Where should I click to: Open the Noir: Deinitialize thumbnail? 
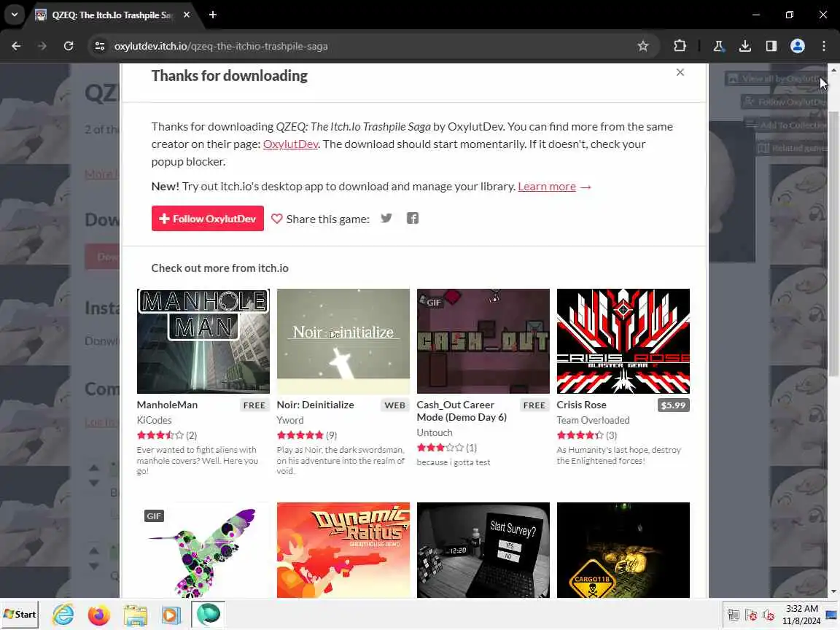343,341
